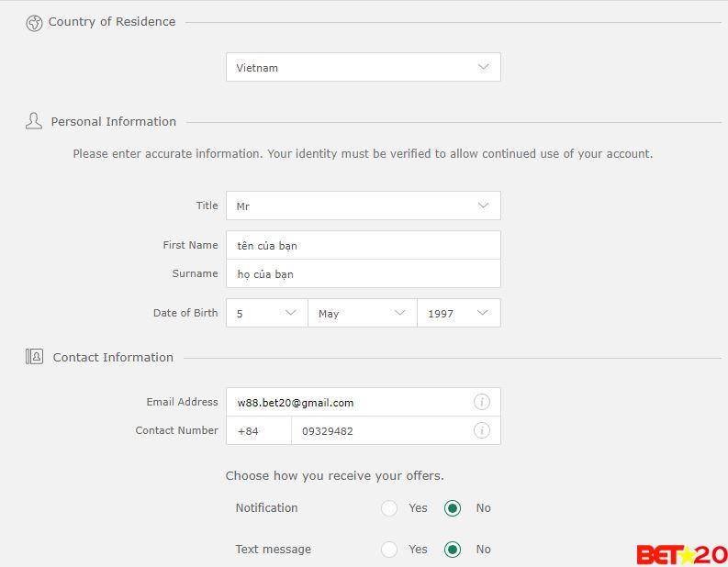Image resolution: width=728 pixels, height=567 pixels.
Task: Click the info icon in Email Address field
Action: coord(481,402)
